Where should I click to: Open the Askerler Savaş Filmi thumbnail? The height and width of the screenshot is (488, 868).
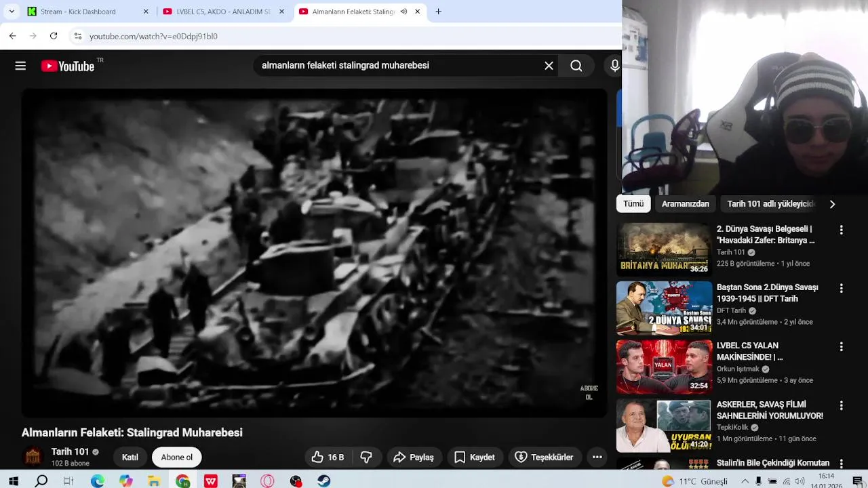click(664, 426)
